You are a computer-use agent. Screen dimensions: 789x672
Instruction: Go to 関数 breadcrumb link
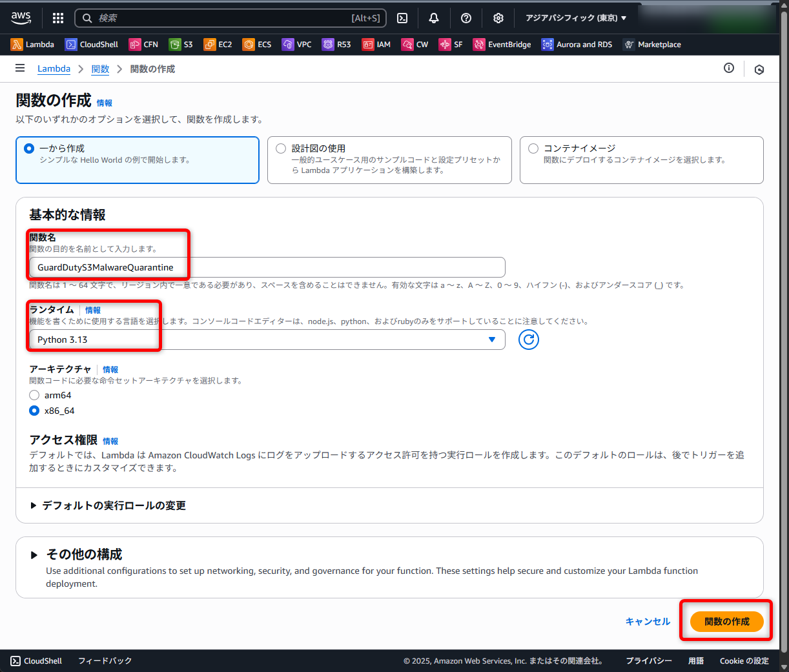(x=100, y=68)
